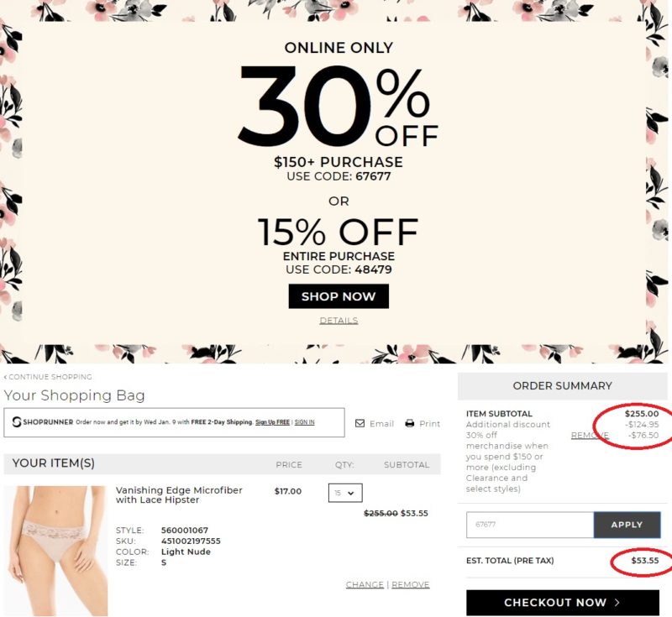This screenshot has width=672, height=617.
Task: Click Change for the hipster item
Action: pos(365,584)
